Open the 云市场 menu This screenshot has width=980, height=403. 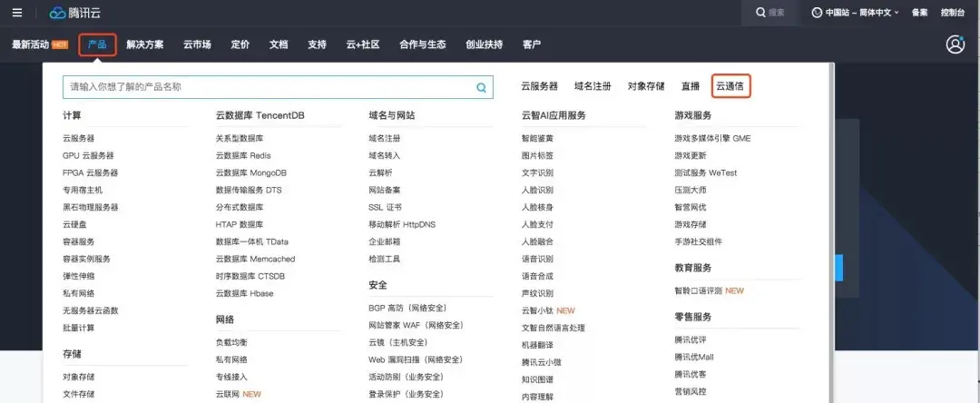197,44
